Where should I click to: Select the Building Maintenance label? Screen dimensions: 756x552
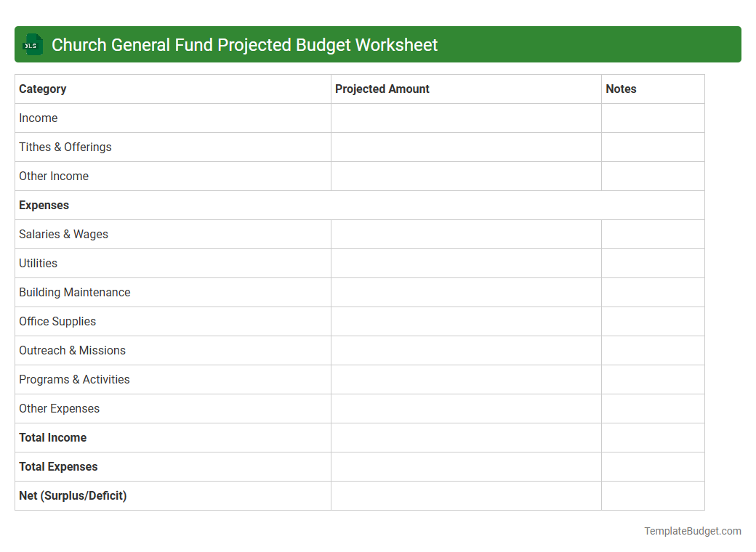coord(74,292)
